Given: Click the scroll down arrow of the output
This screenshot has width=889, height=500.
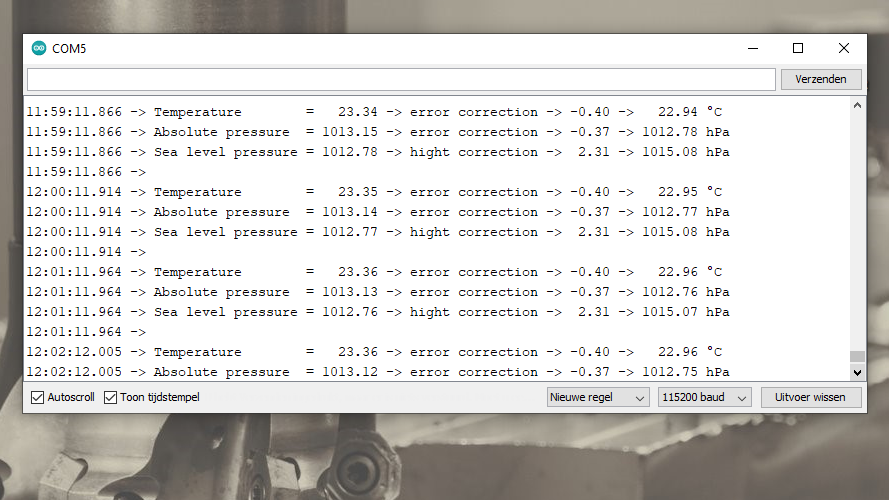Looking at the screenshot, I should 856,372.
